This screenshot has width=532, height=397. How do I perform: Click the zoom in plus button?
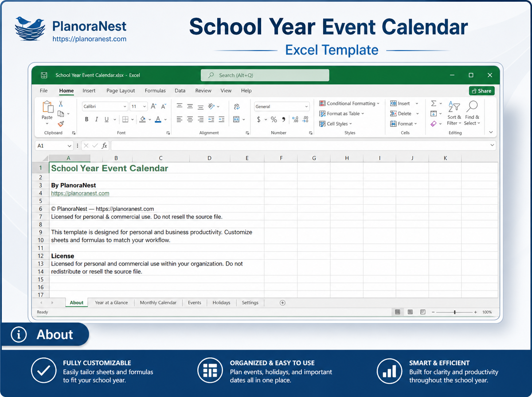475,312
